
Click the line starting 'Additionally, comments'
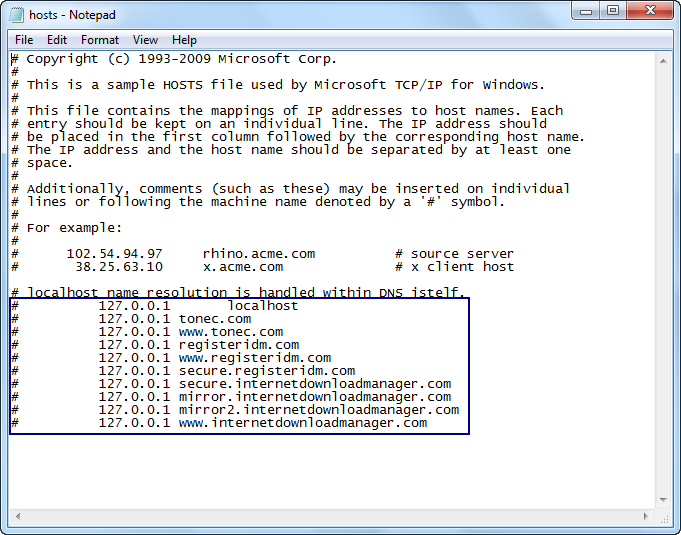(x=290, y=189)
